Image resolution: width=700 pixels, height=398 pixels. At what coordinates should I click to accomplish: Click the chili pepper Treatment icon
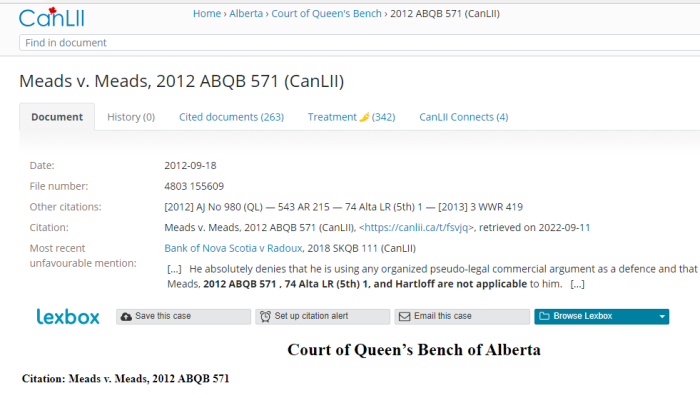pos(364,117)
